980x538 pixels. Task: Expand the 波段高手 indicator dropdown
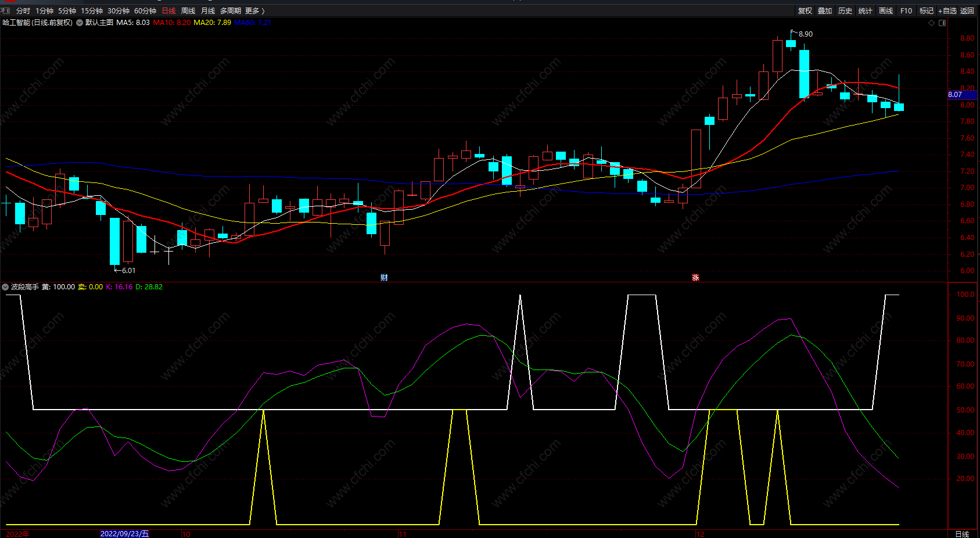pyautogui.click(x=5, y=287)
